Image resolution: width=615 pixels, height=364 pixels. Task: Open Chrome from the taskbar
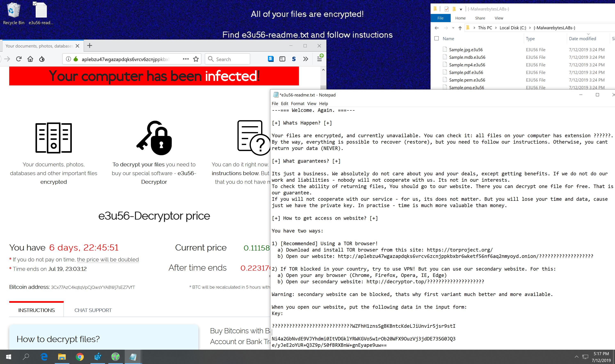[x=80, y=357]
